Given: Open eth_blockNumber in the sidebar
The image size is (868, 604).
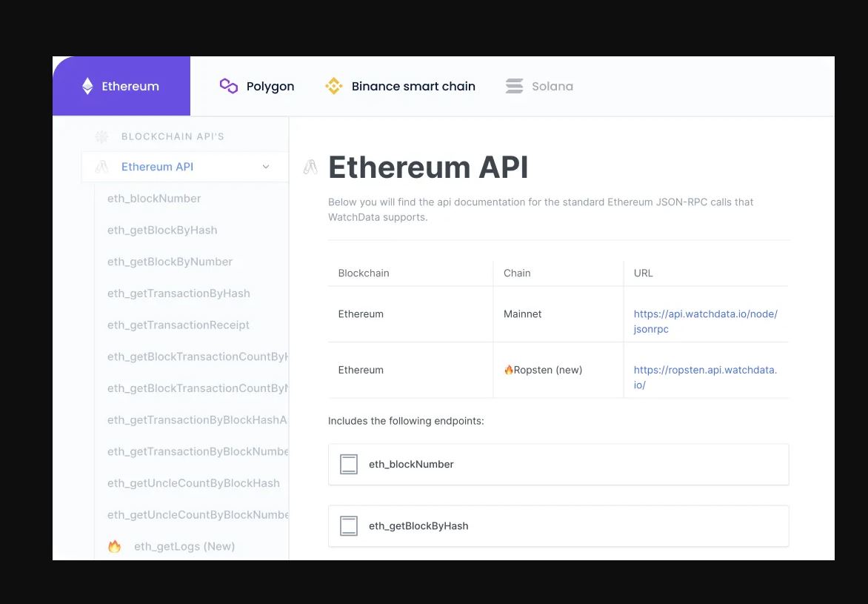Looking at the screenshot, I should tap(154, 199).
